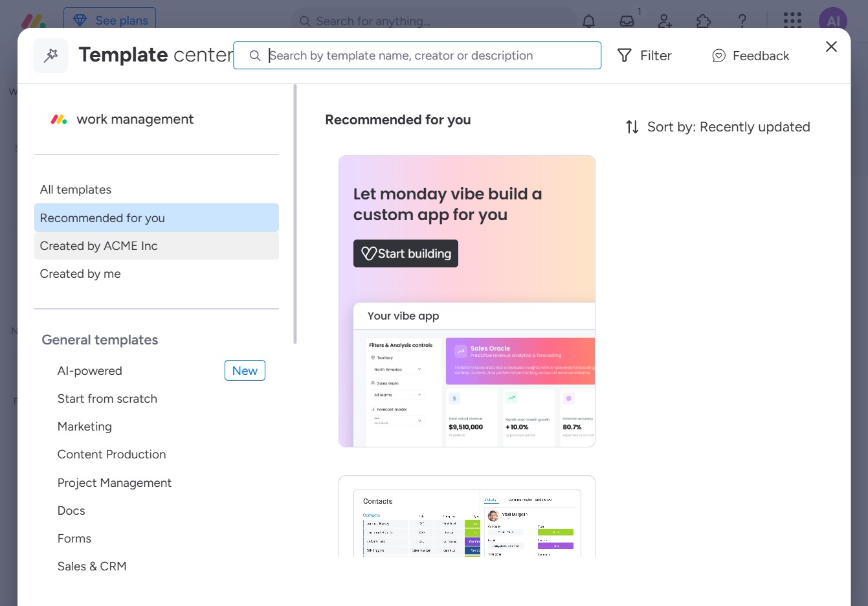Image resolution: width=868 pixels, height=606 pixels.
Task: Select Created by ACME Inc
Action: [157, 246]
